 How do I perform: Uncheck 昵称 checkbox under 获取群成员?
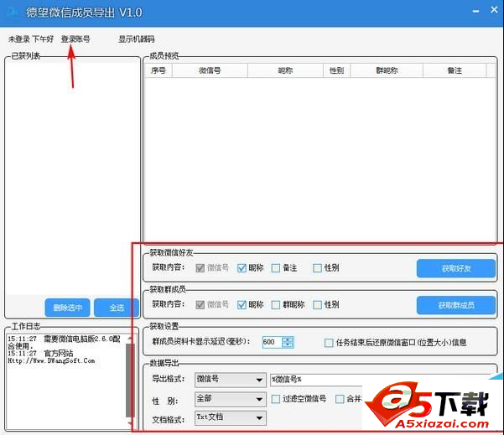click(242, 304)
